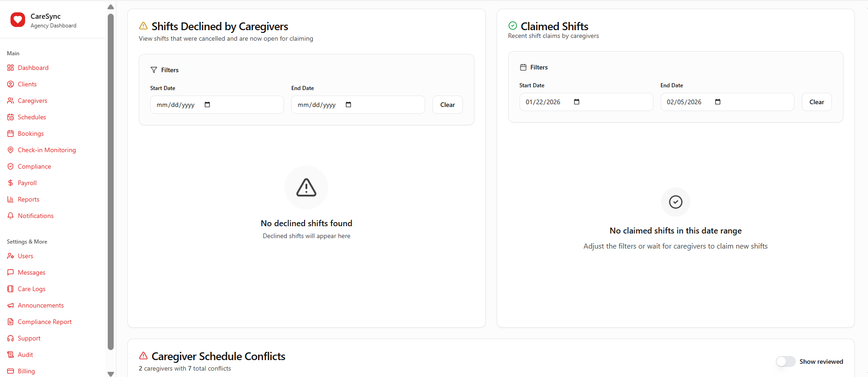This screenshot has height=377, width=868.
Task: Open the Dashboard menu item
Action: (x=33, y=68)
